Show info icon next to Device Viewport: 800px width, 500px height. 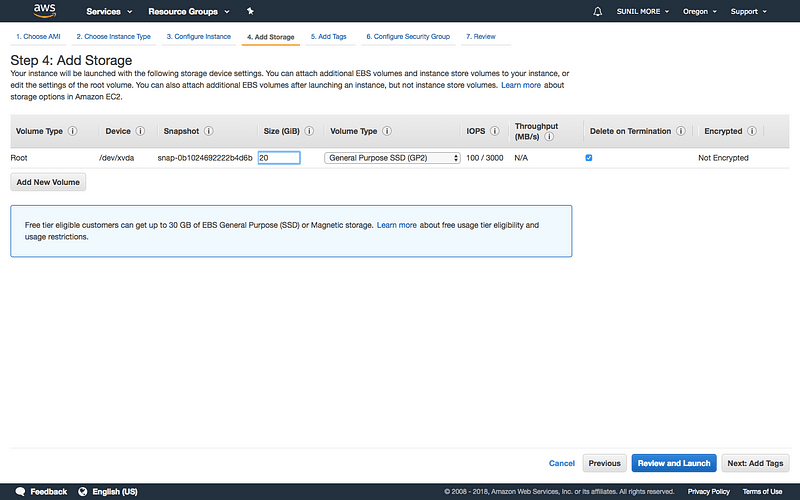(x=140, y=131)
